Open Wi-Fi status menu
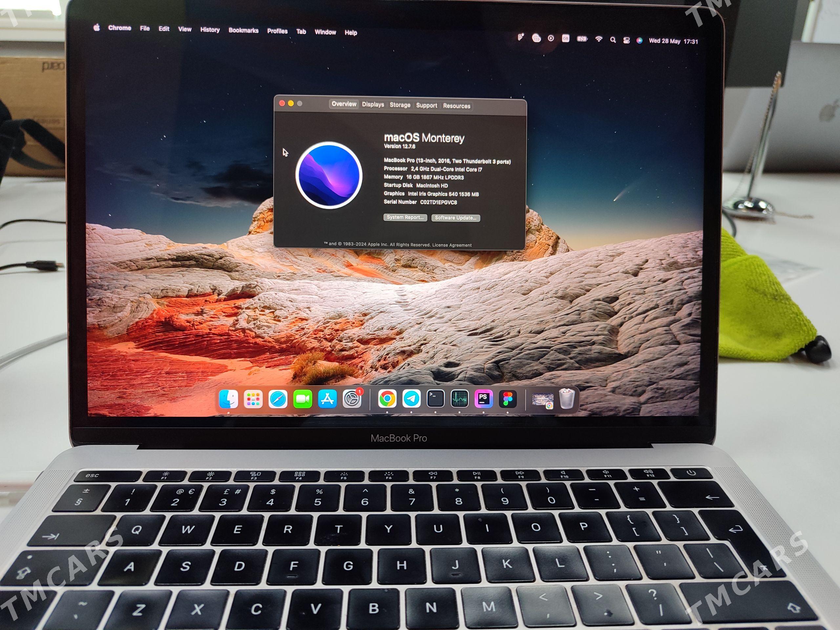840x630 pixels. [x=598, y=39]
